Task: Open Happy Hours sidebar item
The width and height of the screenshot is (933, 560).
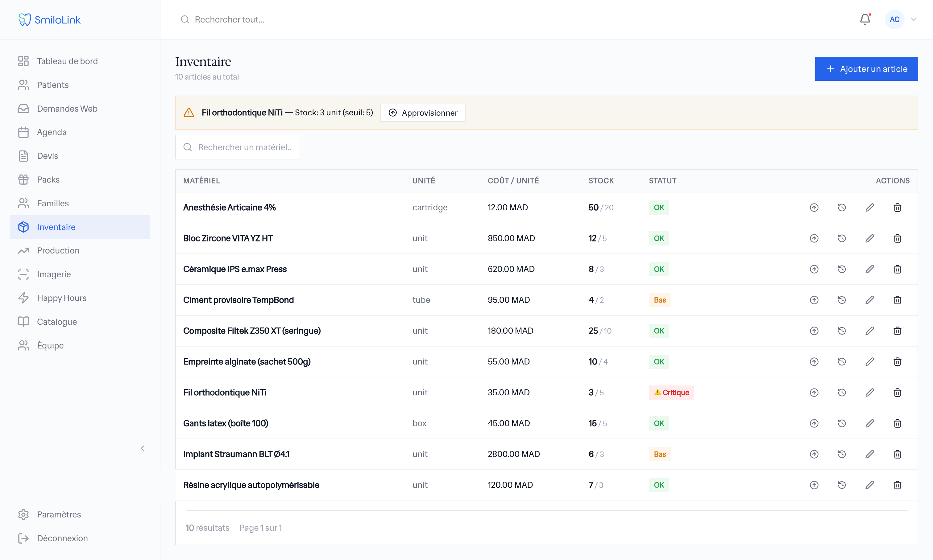Action: (x=61, y=298)
